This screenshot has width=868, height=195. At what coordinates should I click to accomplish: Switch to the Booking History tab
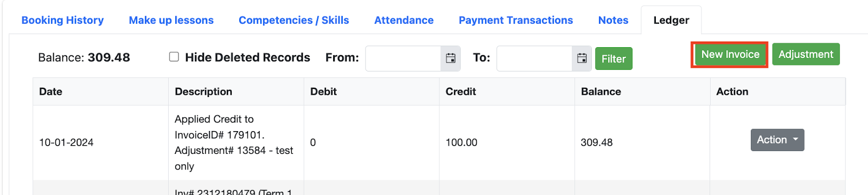62,20
